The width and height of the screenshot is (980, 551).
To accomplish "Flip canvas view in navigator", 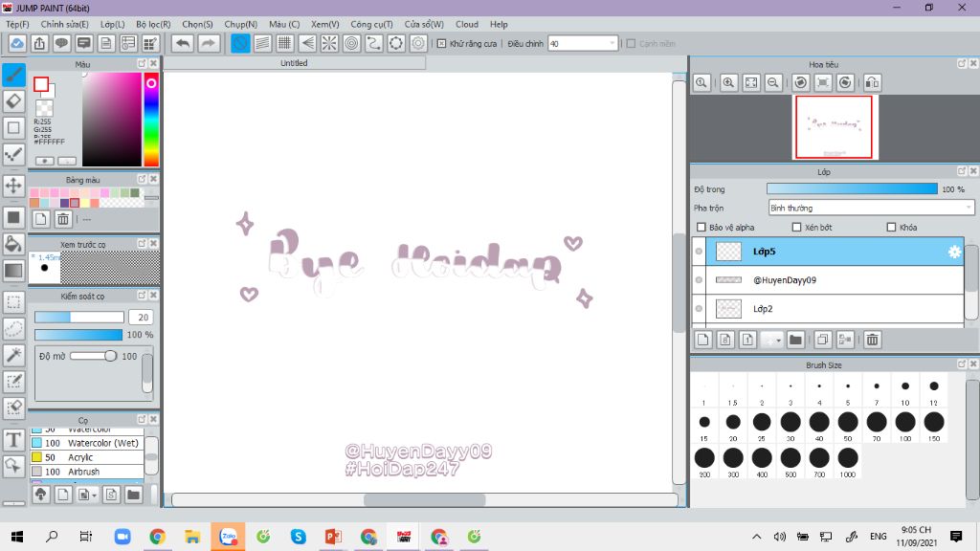I will [873, 82].
